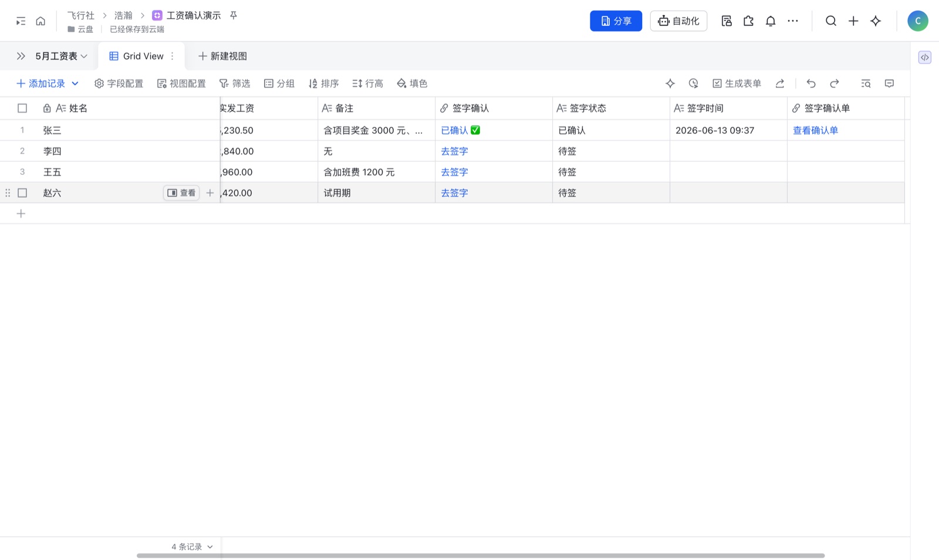
Task: Open the 行高 row height menu
Action: [x=368, y=83]
